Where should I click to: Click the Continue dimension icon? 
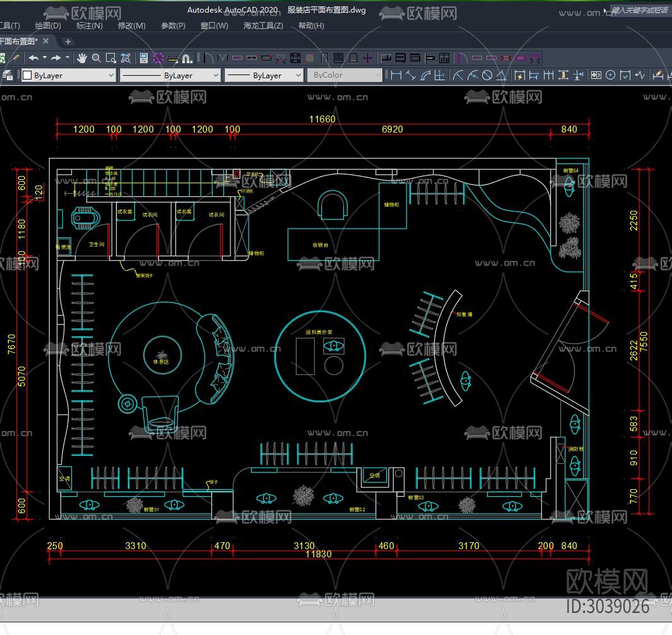click(548, 76)
